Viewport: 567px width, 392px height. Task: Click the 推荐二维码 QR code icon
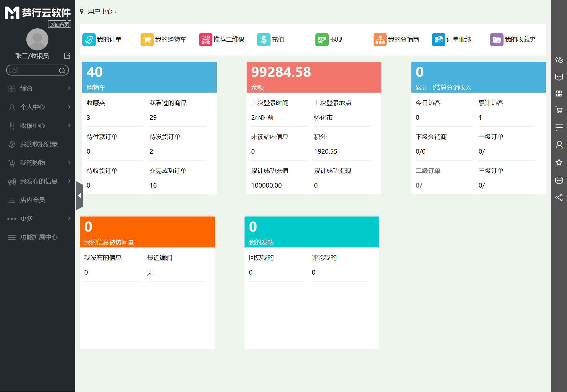pos(206,40)
